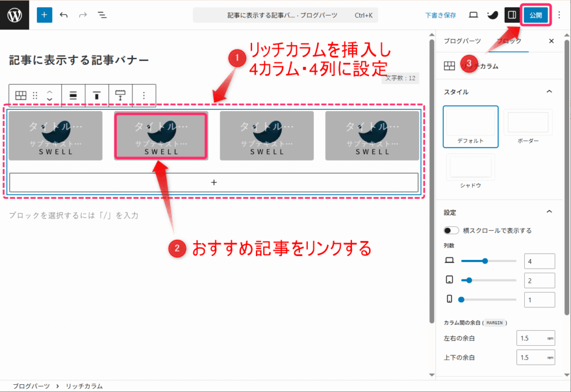This screenshot has height=392, width=571.
Task: Collapse the 設定 panel section
Action: (x=549, y=212)
